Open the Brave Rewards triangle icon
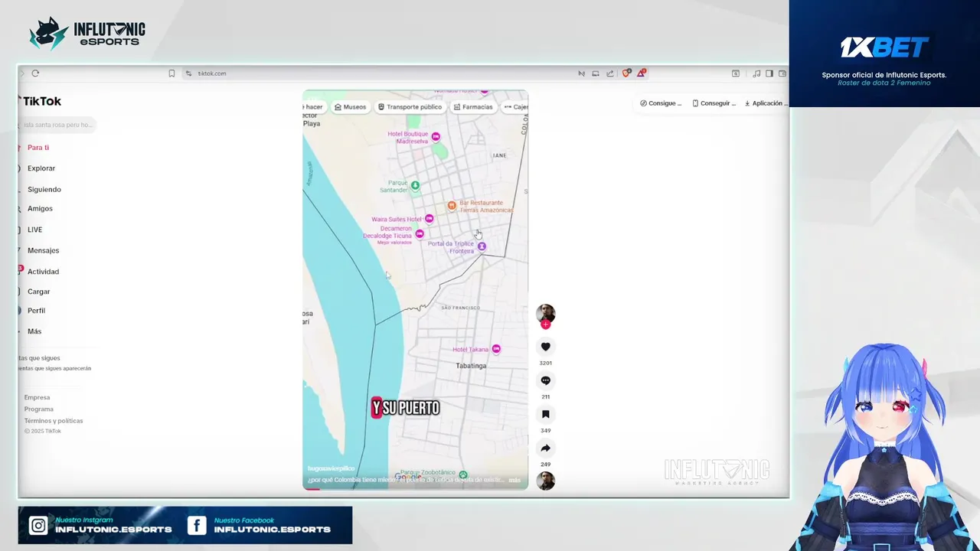Image resolution: width=980 pixels, height=551 pixels. pyautogui.click(x=642, y=73)
